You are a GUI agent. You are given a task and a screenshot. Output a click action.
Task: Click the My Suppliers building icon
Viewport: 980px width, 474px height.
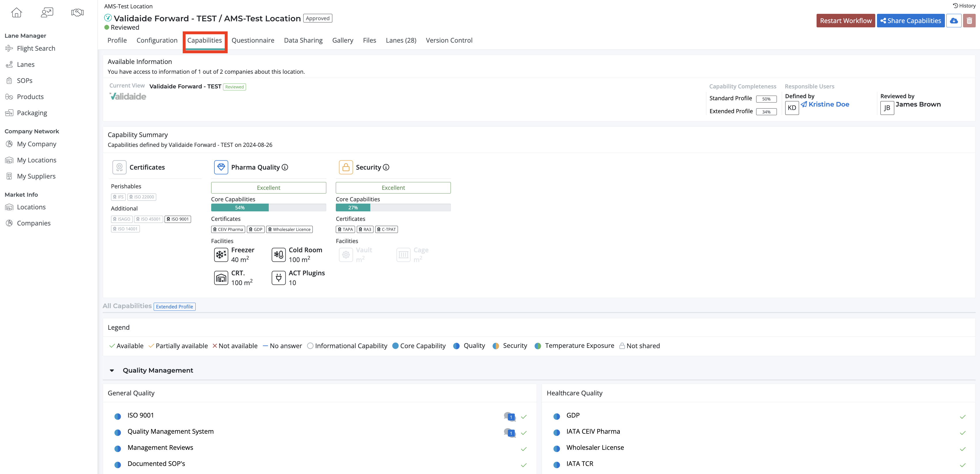coord(9,176)
